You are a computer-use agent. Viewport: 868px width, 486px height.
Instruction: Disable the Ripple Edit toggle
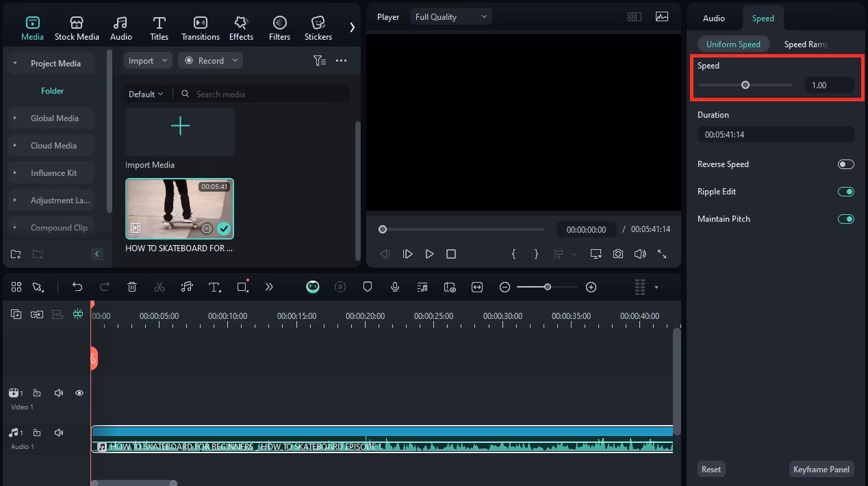(x=845, y=192)
